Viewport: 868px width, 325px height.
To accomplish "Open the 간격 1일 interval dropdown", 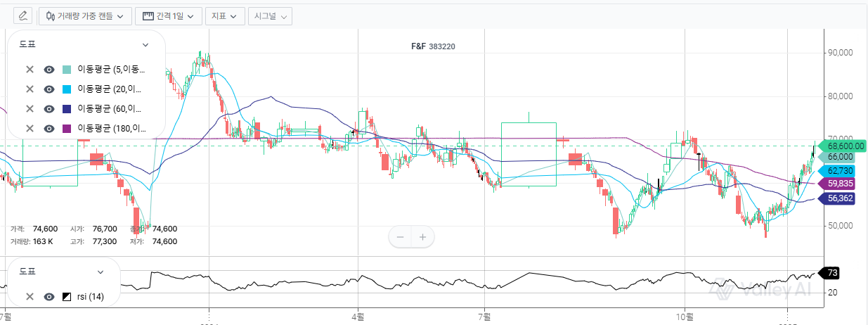I will (169, 15).
